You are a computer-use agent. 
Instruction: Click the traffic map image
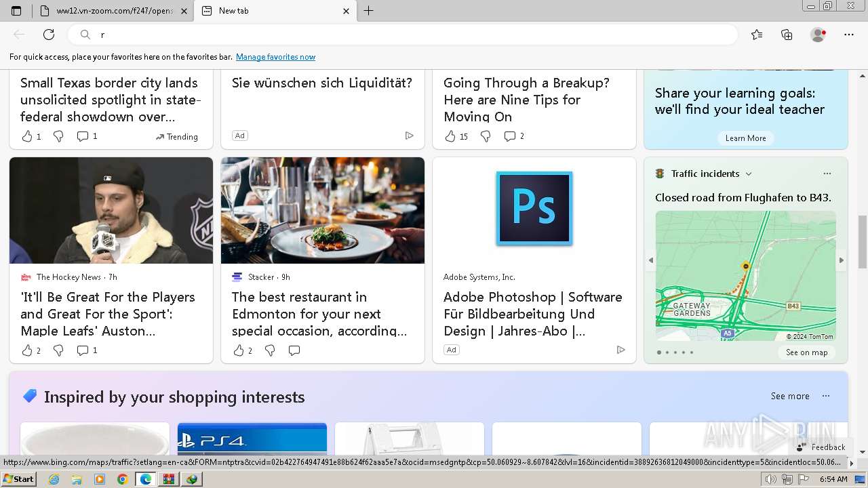(x=746, y=276)
